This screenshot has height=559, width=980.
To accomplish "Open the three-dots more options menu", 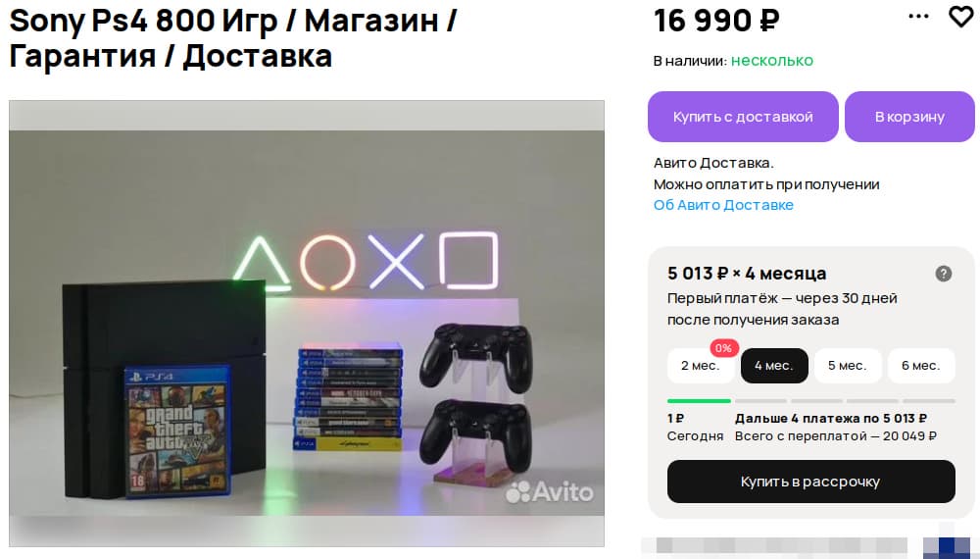I will [918, 17].
